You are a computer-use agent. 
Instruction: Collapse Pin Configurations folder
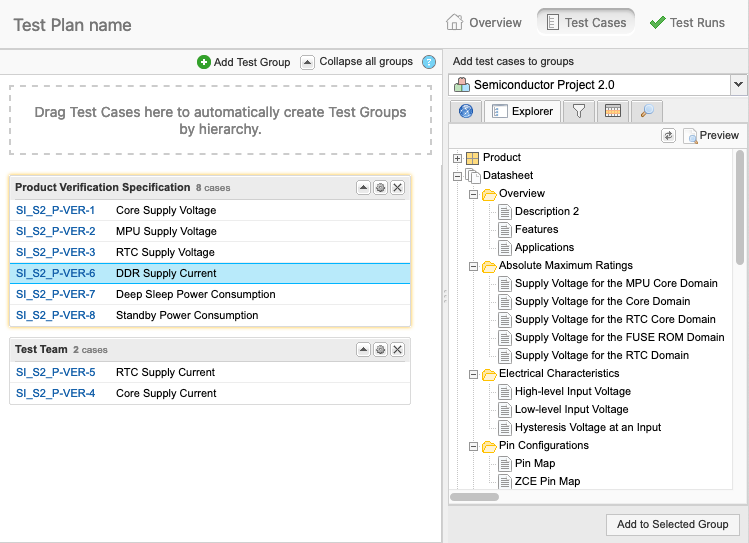tap(473, 447)
